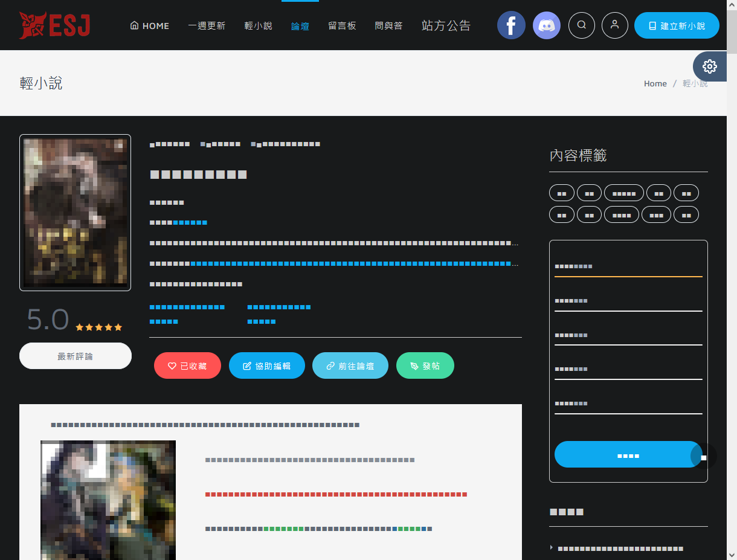Click the five-star rating display
The image size is (737, 560).
coord(98,327)
